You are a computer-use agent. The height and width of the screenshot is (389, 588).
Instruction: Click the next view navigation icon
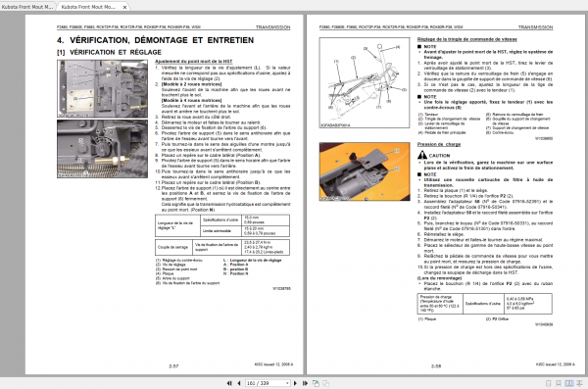pyautogui.click(x=326, y=383)
